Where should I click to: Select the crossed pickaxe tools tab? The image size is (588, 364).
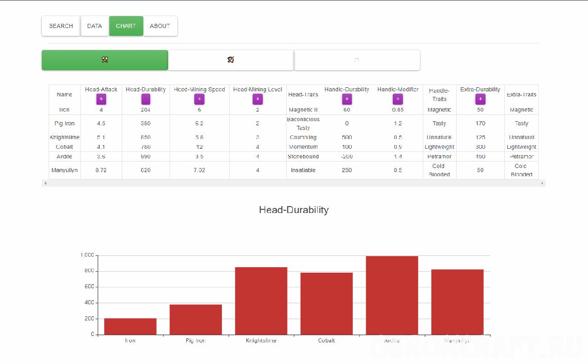[x=105, y=60]
